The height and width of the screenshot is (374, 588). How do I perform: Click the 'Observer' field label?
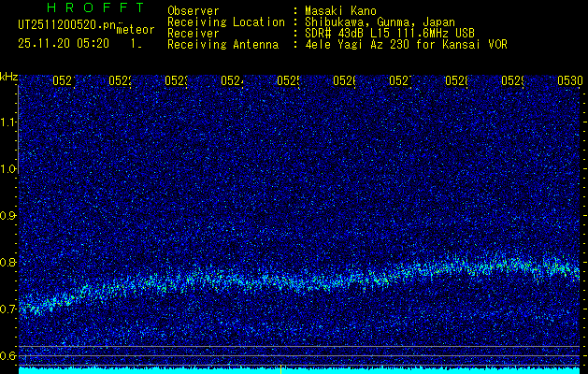[x=194, y=11]
